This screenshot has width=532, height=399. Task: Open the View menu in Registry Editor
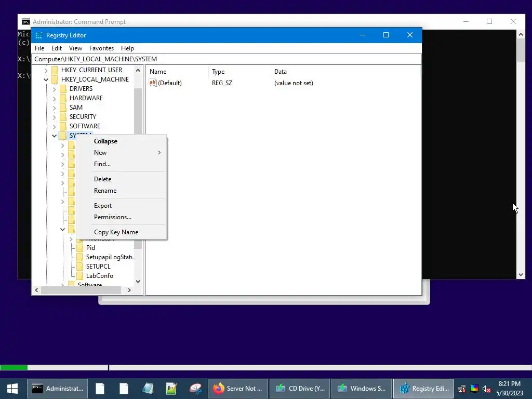(75, 48)
